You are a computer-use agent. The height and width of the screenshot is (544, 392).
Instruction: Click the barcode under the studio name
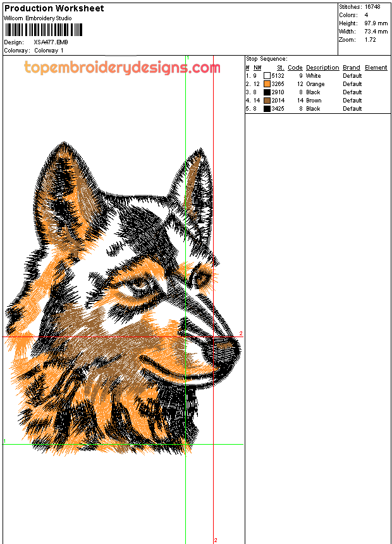[x=44, y=30]
